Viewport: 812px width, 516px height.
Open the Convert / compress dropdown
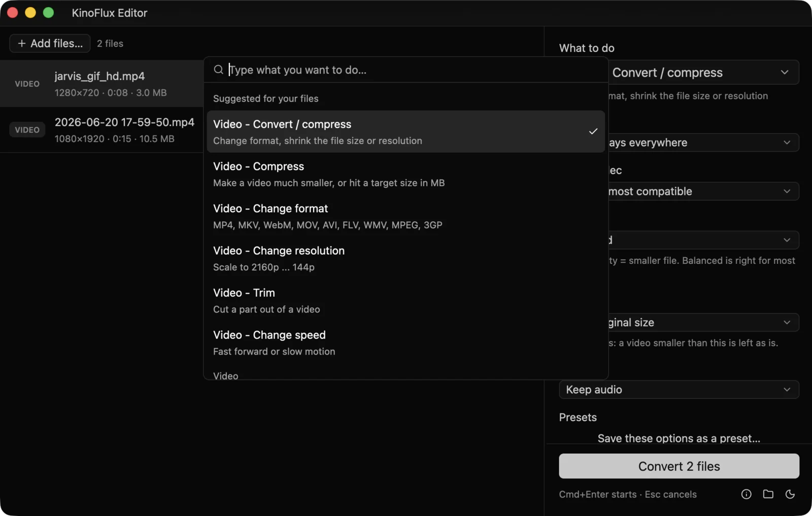click(703, 73)
